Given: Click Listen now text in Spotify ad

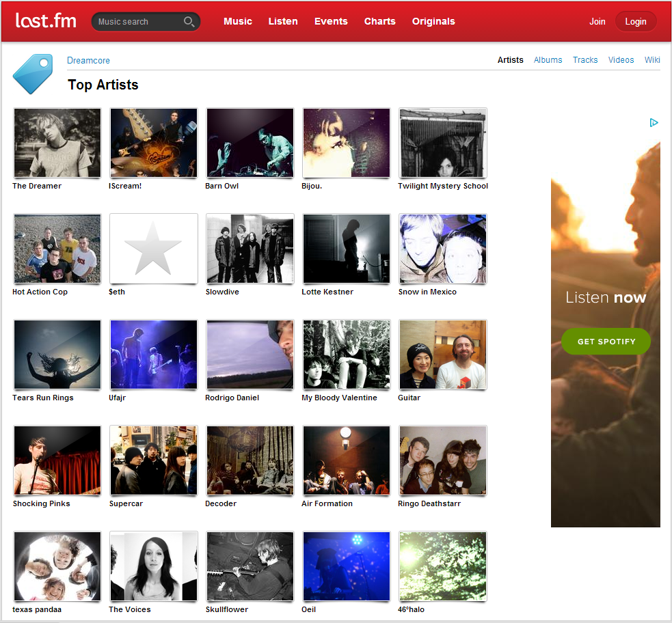Looking at the screenshot, I should [606, 297].
